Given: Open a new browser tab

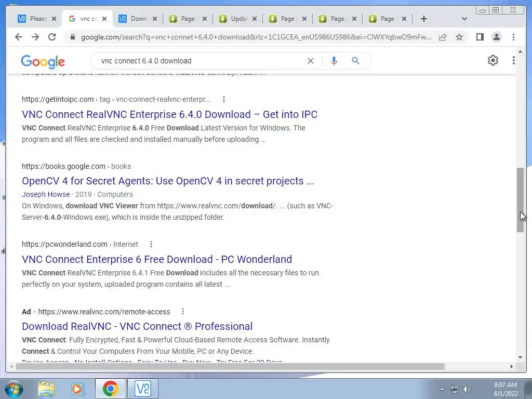Looking at the screenshot, I should click(424, 19).
